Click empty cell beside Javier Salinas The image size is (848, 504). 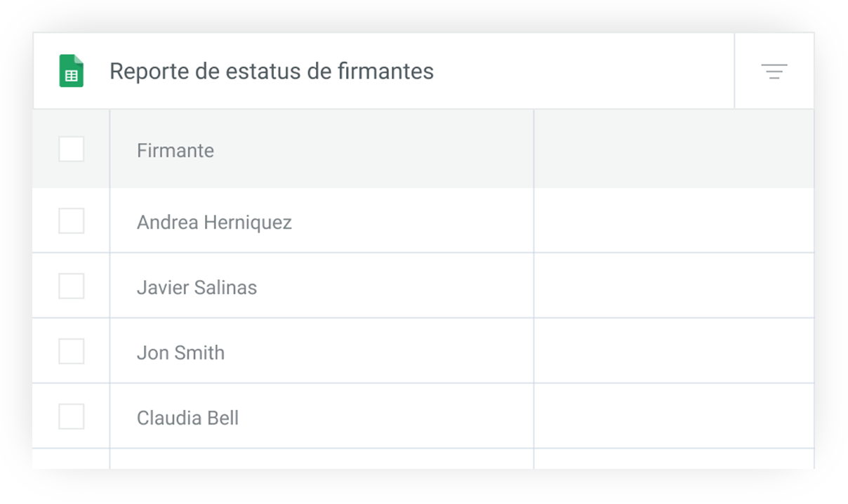tap(674, 286)
